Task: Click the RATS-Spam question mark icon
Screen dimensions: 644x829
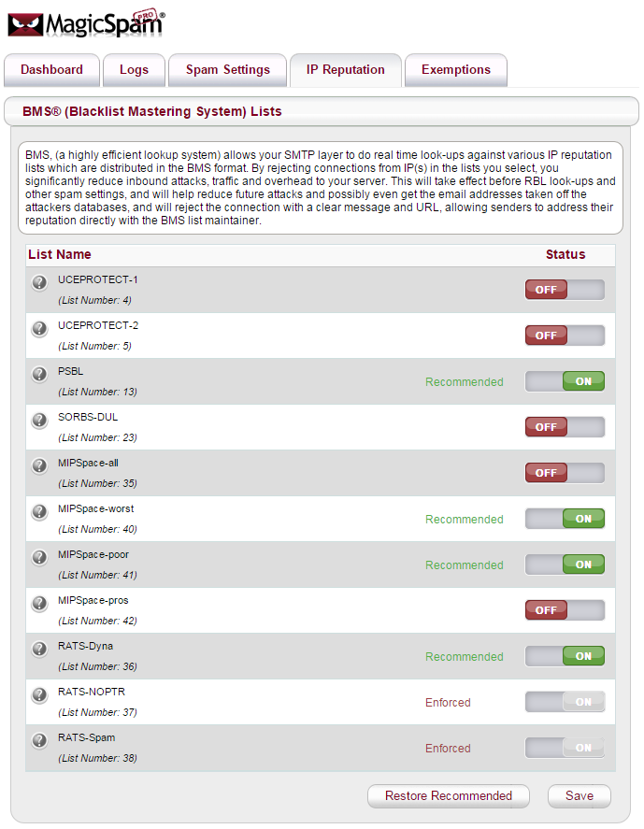Action: pos(39,741)
